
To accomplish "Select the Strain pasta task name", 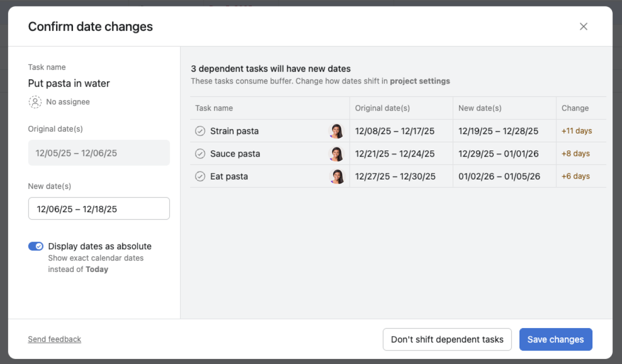I will (x=234, y=131).
